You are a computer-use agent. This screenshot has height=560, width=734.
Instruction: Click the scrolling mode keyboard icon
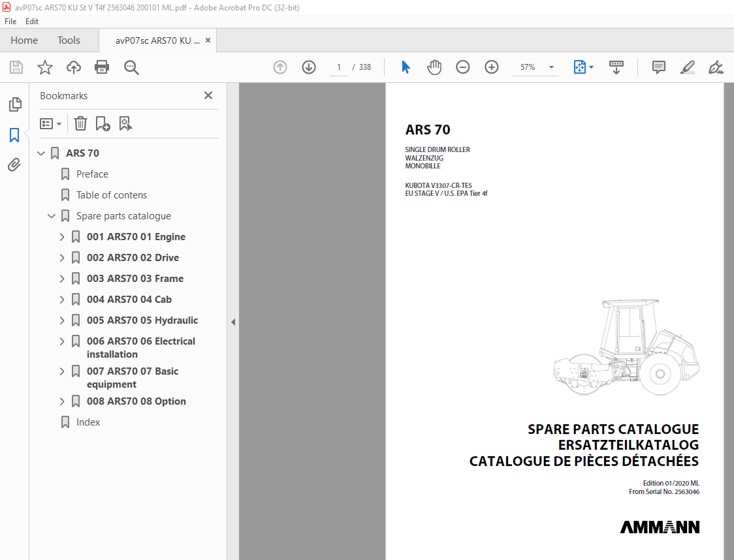click(616, 67)
